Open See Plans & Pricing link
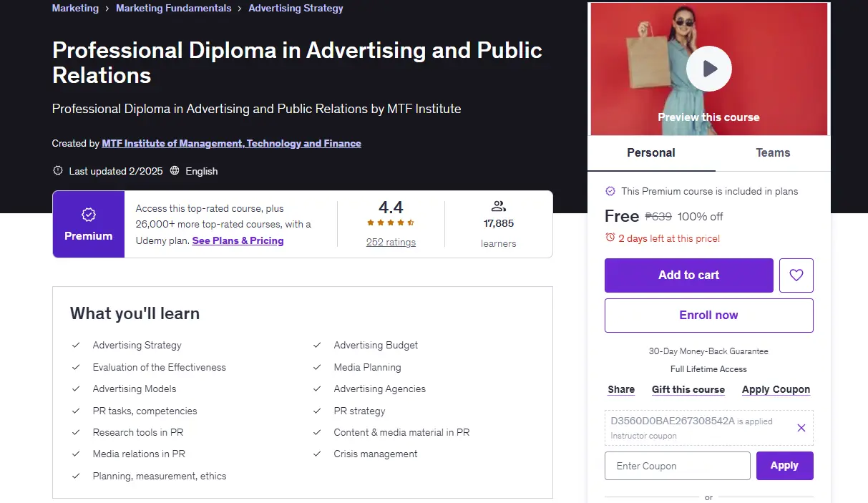This screenshot has height=503, width=868. 238,240
